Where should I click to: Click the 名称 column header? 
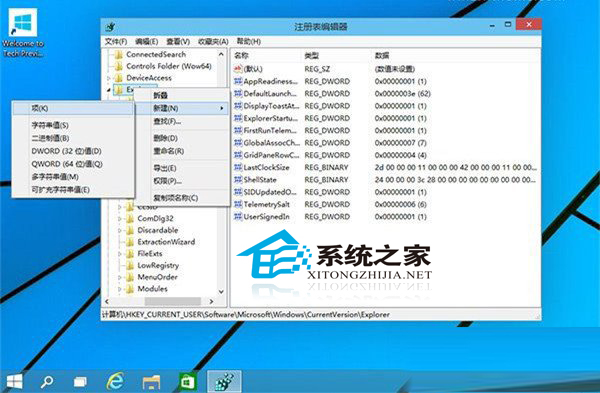pyautogui.click(x=241, y=56)
